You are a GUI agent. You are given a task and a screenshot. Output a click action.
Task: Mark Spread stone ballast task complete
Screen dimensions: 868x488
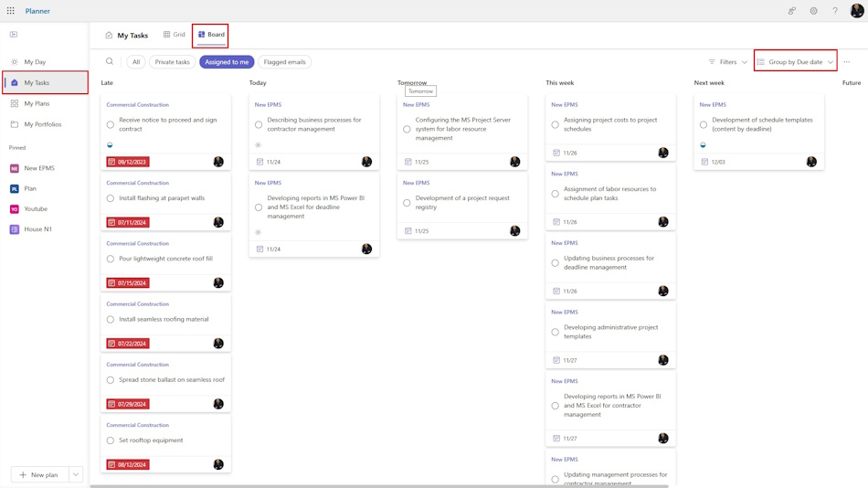pyautogui.click(x=111, y=380)
